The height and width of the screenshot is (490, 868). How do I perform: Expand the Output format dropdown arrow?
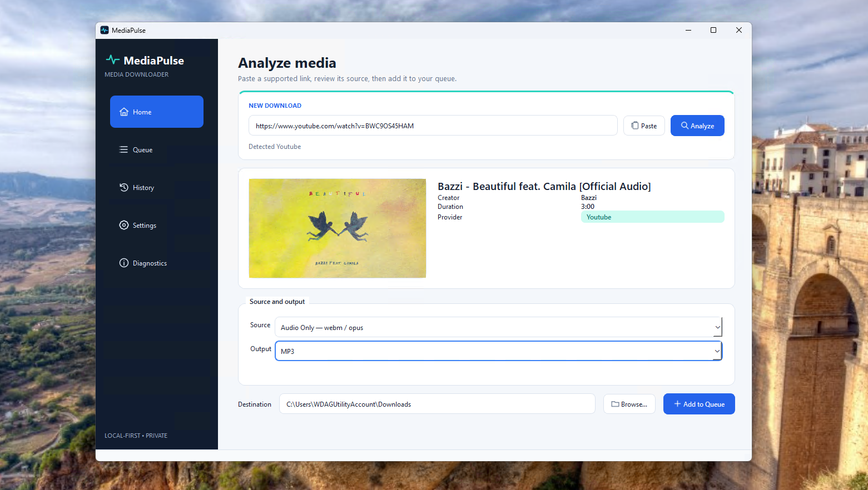click(717, 351)
